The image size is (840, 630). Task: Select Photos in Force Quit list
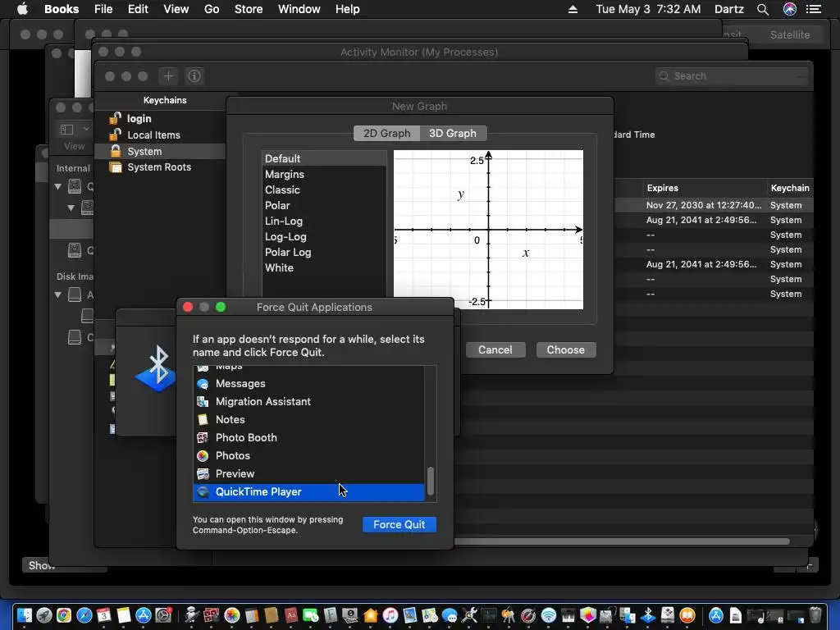[x=308, y=456]
